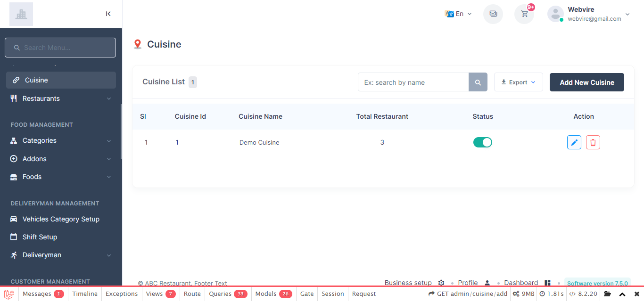Viewport: 644px width, 302px height.
Task: Open the Demo Cuisine name link
Action: pyautogui.click(x=259, y=142)
